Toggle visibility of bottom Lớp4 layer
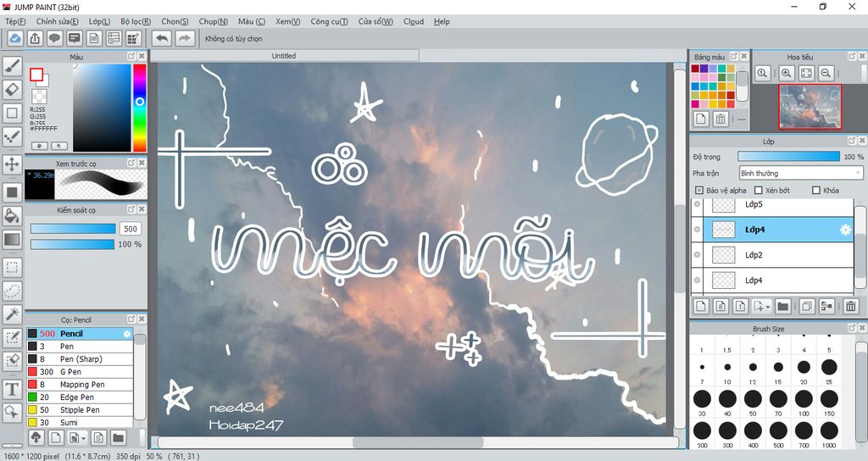868x461 pixels. click(x=697, y=280)
